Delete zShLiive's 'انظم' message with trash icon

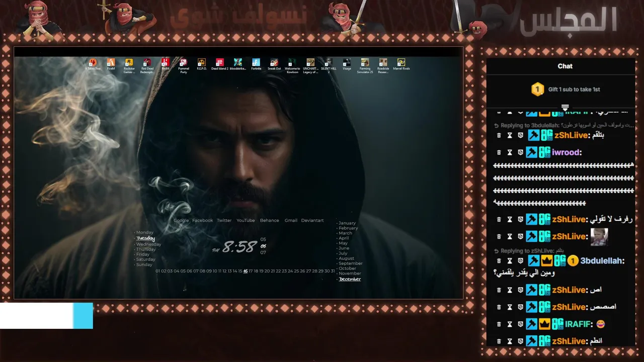tap(499, 341)
